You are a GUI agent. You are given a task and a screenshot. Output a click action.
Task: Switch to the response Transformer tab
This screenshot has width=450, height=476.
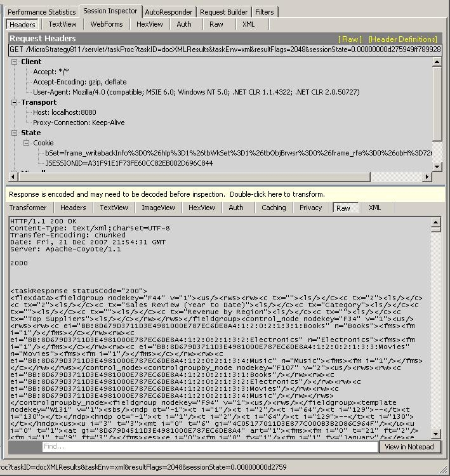(28, 208)
